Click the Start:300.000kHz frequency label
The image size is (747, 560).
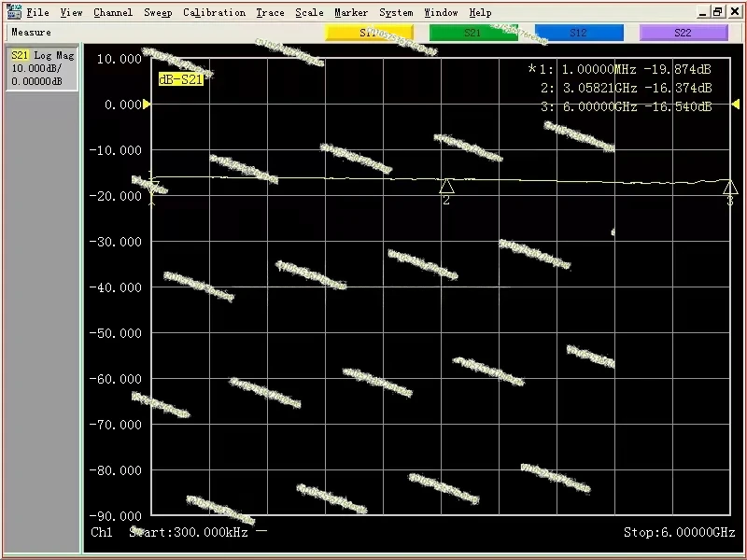(x=189, y=532)
